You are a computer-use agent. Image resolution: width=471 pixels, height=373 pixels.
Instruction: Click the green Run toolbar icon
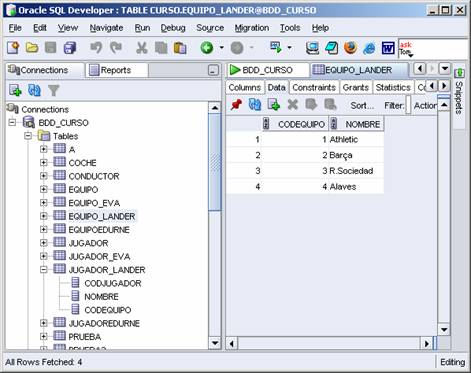tap(207, 48)
